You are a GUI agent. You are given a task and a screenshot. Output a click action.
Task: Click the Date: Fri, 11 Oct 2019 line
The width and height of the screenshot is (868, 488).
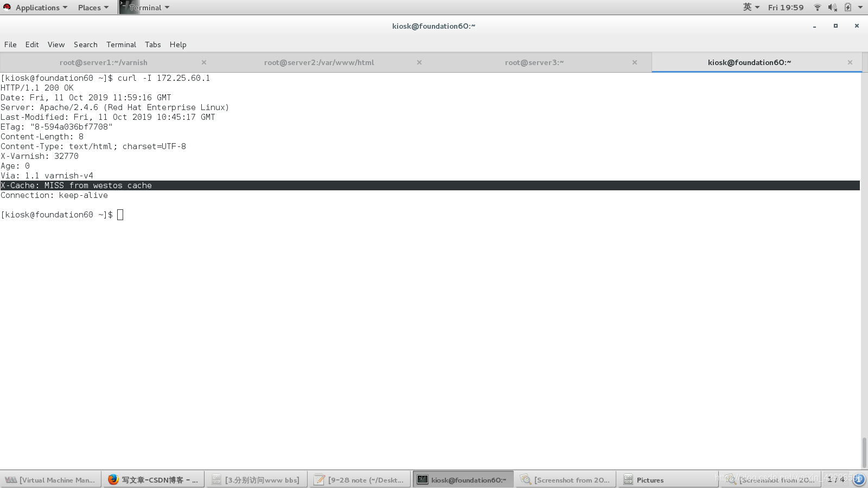[86, 98]
